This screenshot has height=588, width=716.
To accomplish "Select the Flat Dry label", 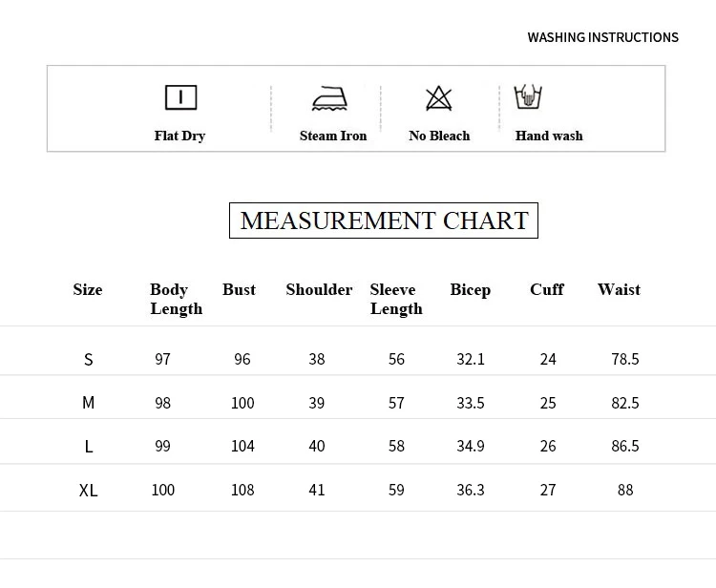I will click(x=179, y=136).
